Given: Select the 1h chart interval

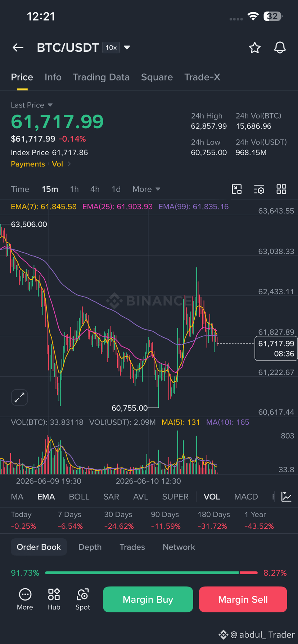Looking at the screenshot, I should tap(74, 189).
